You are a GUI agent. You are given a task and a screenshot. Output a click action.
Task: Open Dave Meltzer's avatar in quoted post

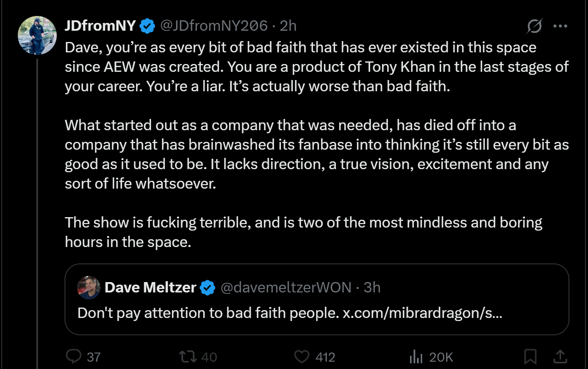click(88, 288)
